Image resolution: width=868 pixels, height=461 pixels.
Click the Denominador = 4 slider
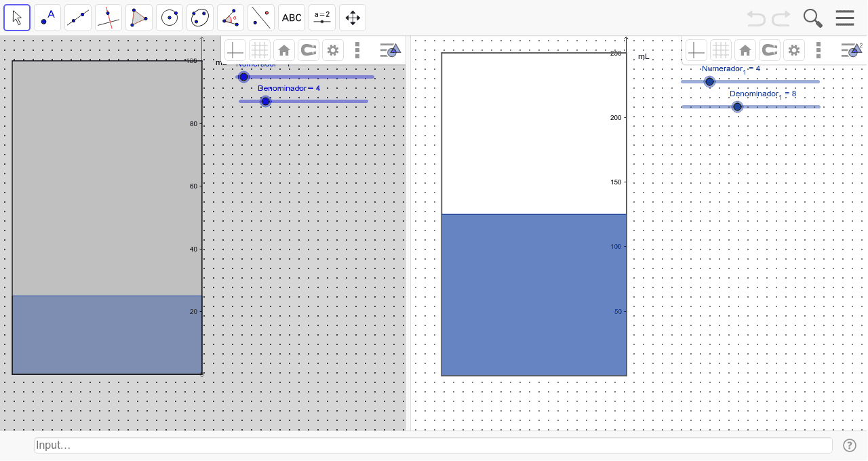point(303,102)
